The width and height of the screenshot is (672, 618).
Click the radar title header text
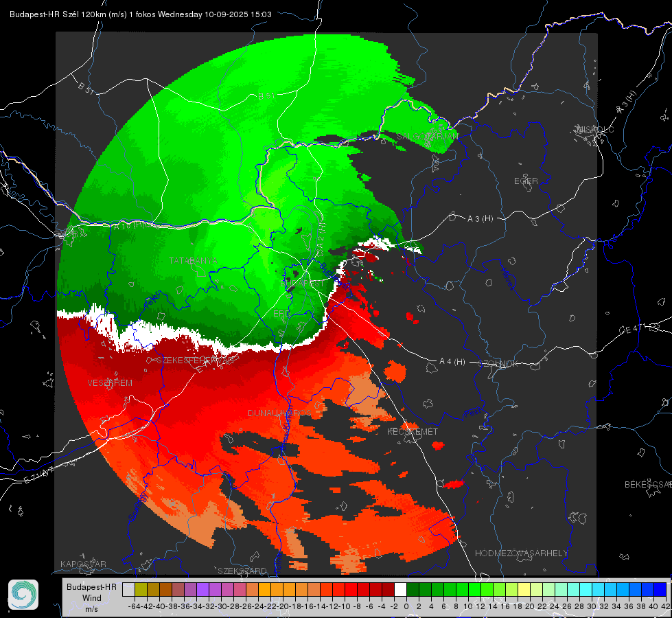coord(141,14)
